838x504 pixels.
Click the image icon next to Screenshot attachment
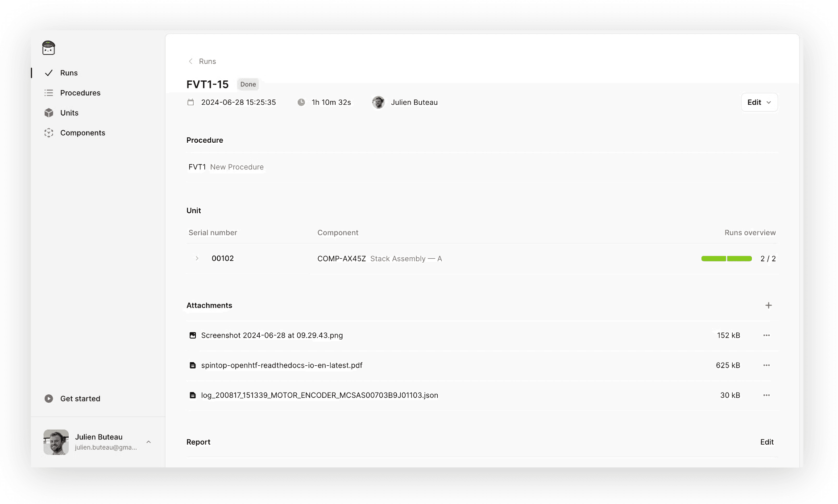[x=192, y=335]
